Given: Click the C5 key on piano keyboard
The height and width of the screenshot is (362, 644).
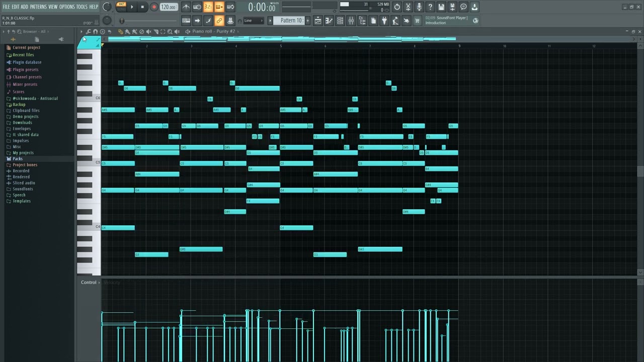Looking at the screenshot, I should point(89,163).
